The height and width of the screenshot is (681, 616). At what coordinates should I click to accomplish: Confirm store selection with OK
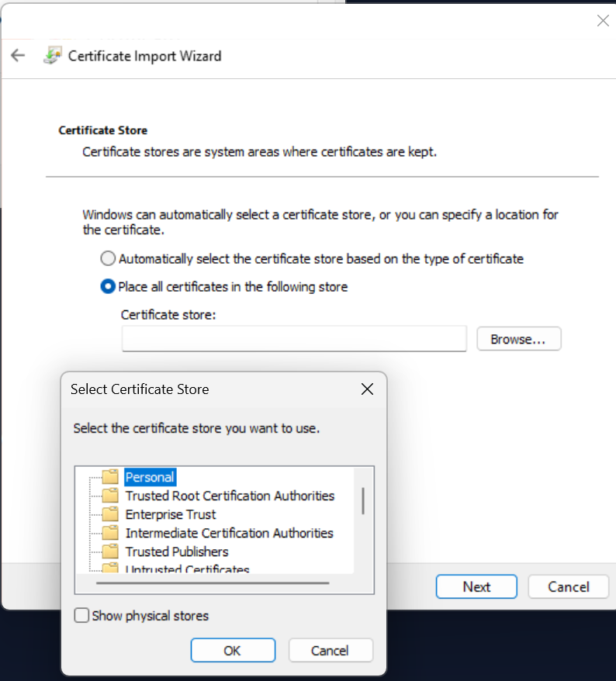[x=233, y=650]
